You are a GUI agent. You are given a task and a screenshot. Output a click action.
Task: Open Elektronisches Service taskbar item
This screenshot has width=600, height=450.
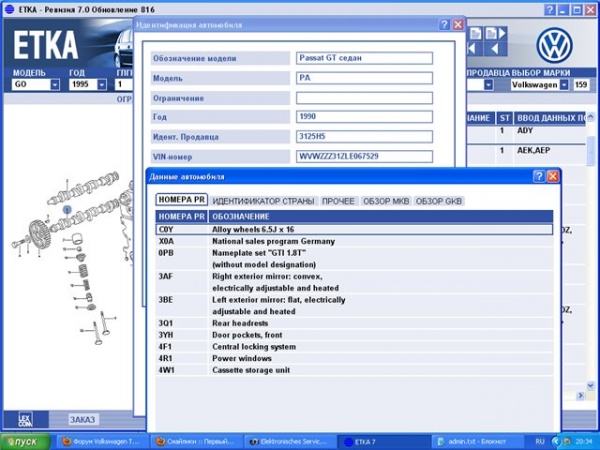290,441
